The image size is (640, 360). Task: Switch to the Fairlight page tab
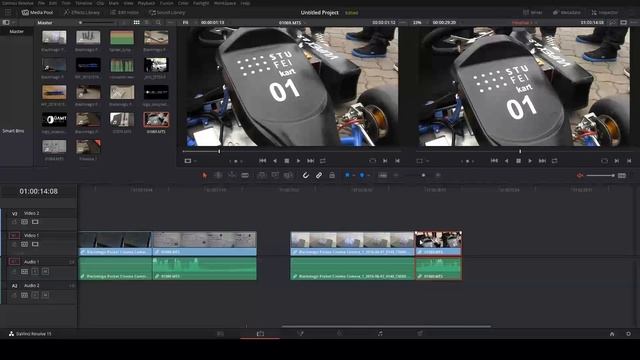click(380, 334)
